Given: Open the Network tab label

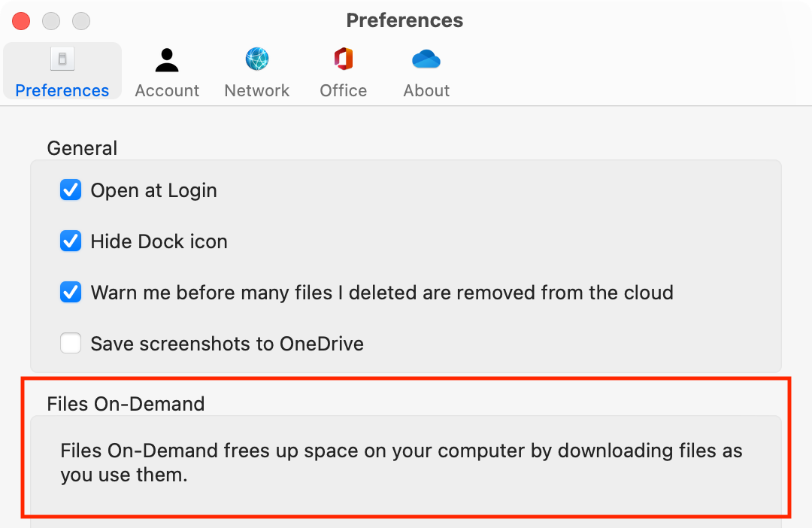Looking at the screenshot, I should coord(257,90).
